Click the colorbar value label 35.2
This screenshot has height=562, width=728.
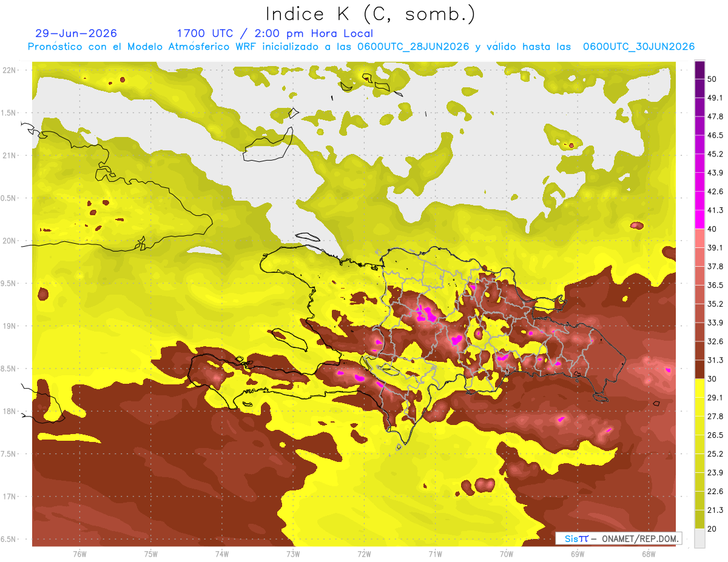click(x=716, y=304)
